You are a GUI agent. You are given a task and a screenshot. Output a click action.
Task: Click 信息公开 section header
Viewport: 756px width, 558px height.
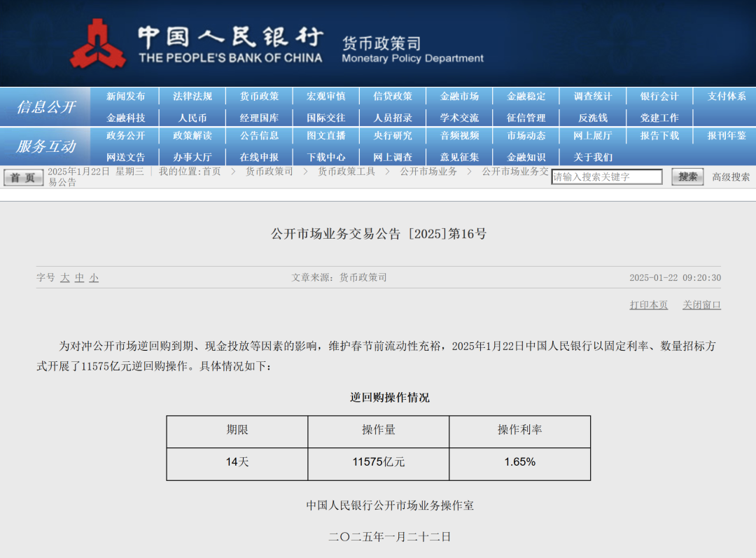click(x=45, y=107)
